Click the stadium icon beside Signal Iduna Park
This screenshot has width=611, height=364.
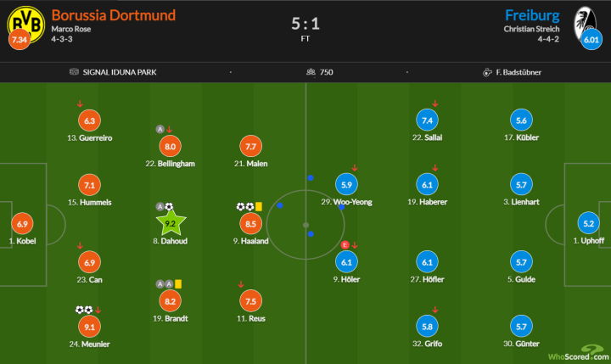point(74,72)
